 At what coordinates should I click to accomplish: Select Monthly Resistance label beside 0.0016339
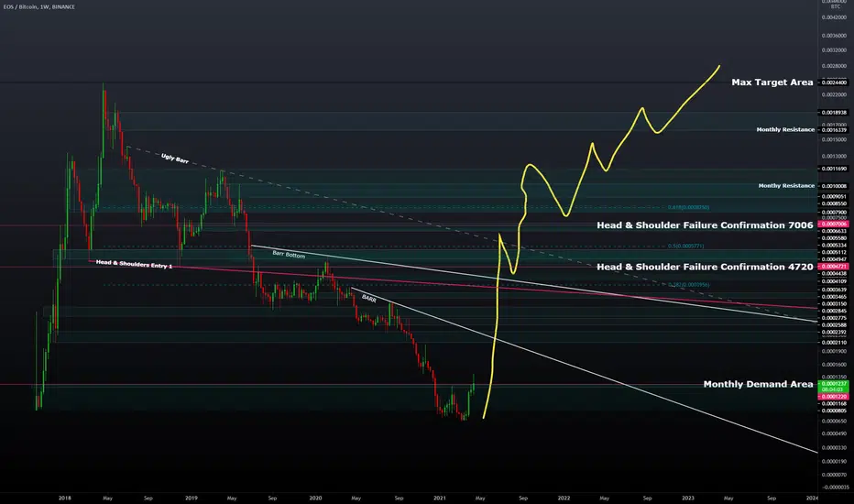click(785, 130)
